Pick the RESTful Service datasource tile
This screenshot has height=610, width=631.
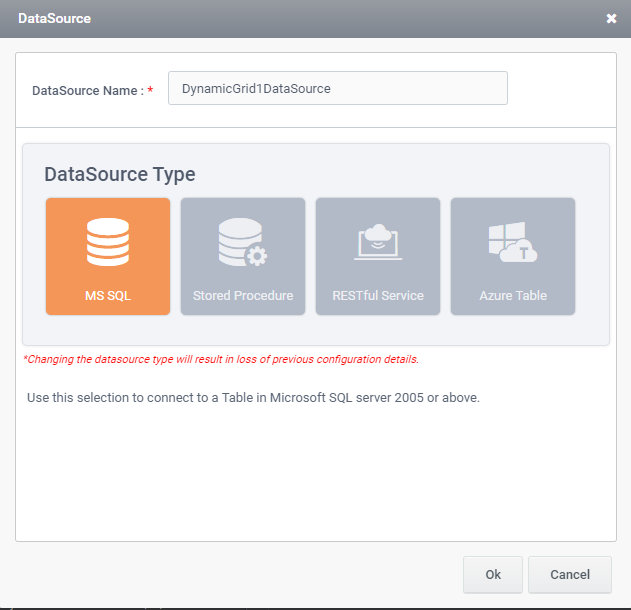pyautogui.click(x=378, y=256)
